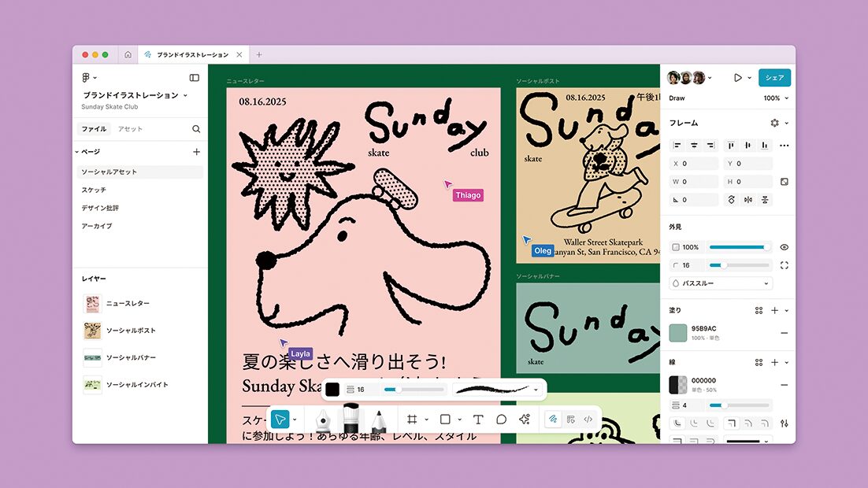Open the ブランドイラストレーション file tab
This screenshot has width=868, height=488.
coord(187,55)
